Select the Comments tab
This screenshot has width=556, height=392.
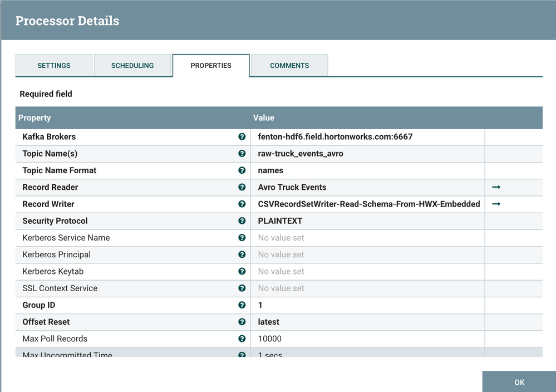pyautogui.click(x=289, y=66)
